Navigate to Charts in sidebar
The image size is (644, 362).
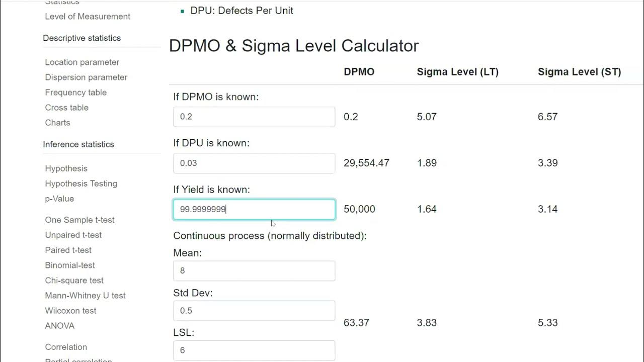pyautogui.click(x=57, y=123)
